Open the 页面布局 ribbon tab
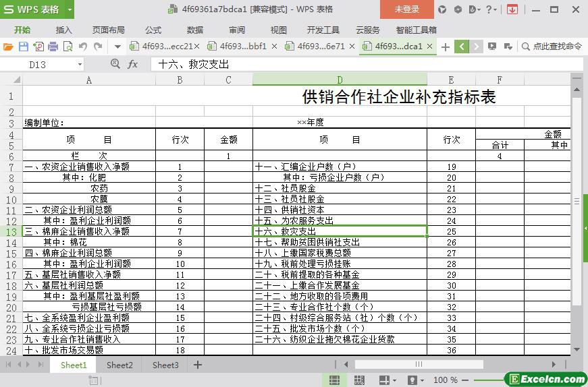 (109, 30)
